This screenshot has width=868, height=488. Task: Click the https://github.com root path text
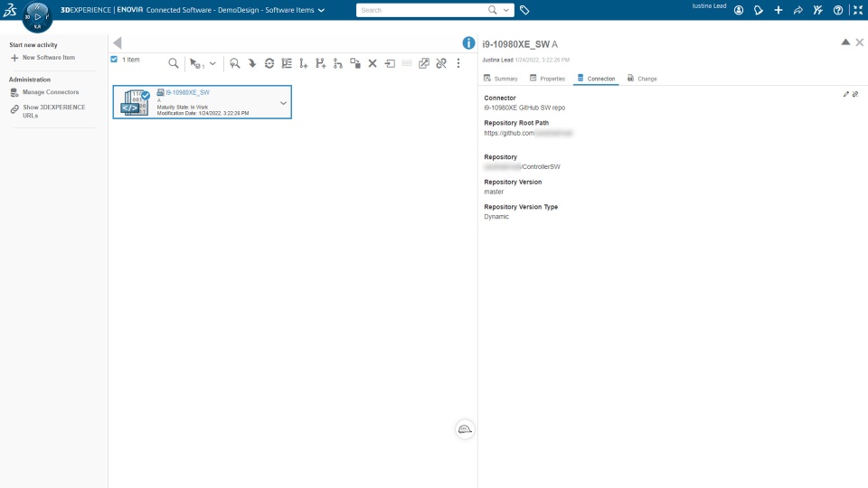(509, 134)
